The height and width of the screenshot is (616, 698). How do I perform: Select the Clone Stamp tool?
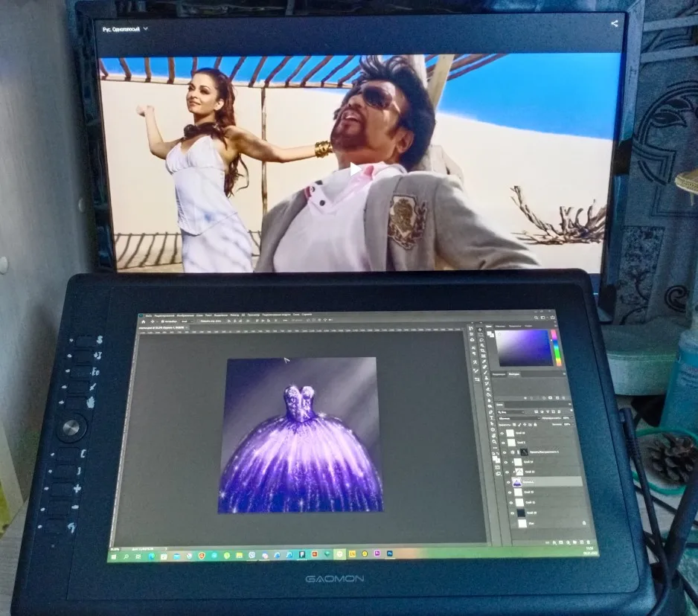coord(487,378)
